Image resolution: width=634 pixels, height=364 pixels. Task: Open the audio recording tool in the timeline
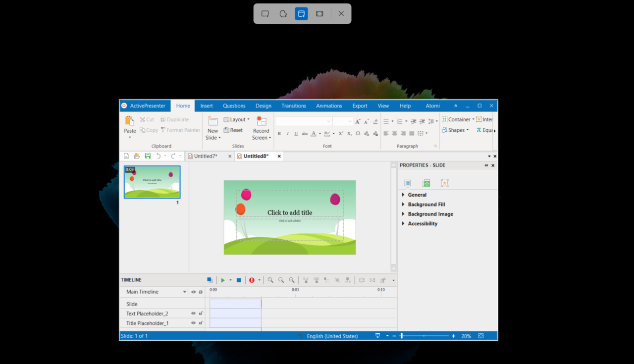click(x=252, y=280)
